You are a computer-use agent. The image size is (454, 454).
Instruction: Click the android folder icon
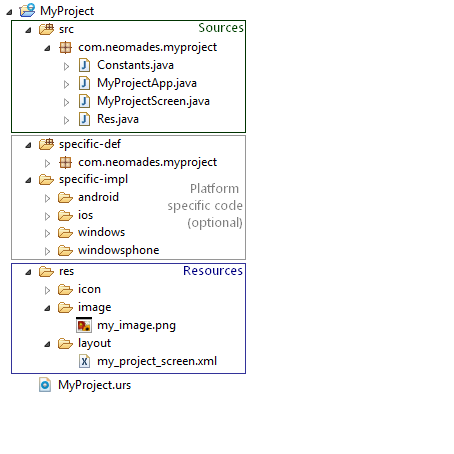(x=65, y=197)
